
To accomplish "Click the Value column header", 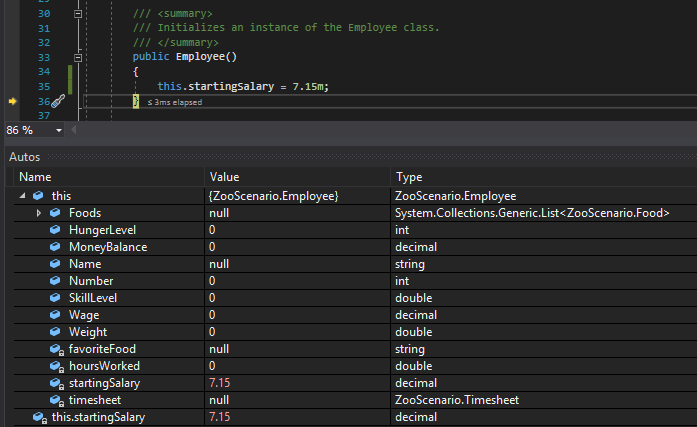I will 225,176.
